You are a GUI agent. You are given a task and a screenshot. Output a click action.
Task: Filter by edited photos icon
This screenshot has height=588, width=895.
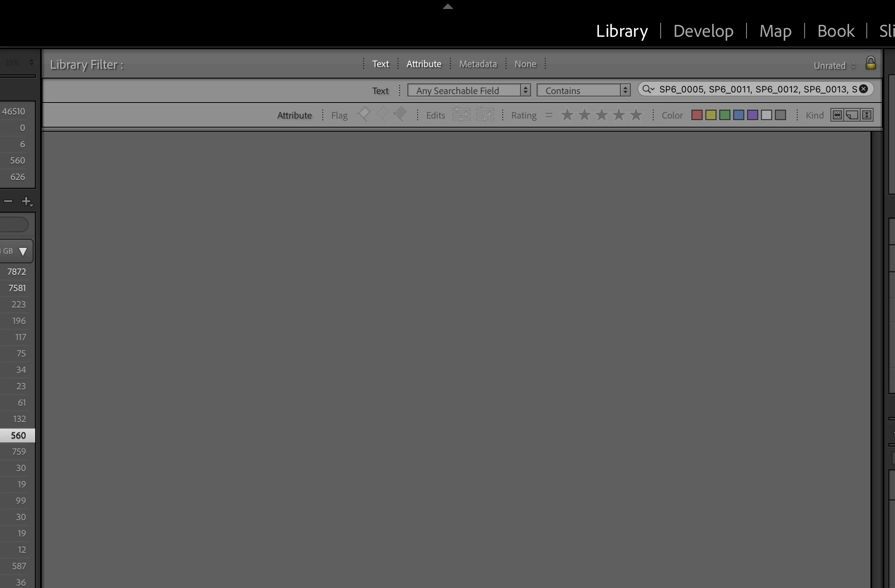(x=461, y=115)
